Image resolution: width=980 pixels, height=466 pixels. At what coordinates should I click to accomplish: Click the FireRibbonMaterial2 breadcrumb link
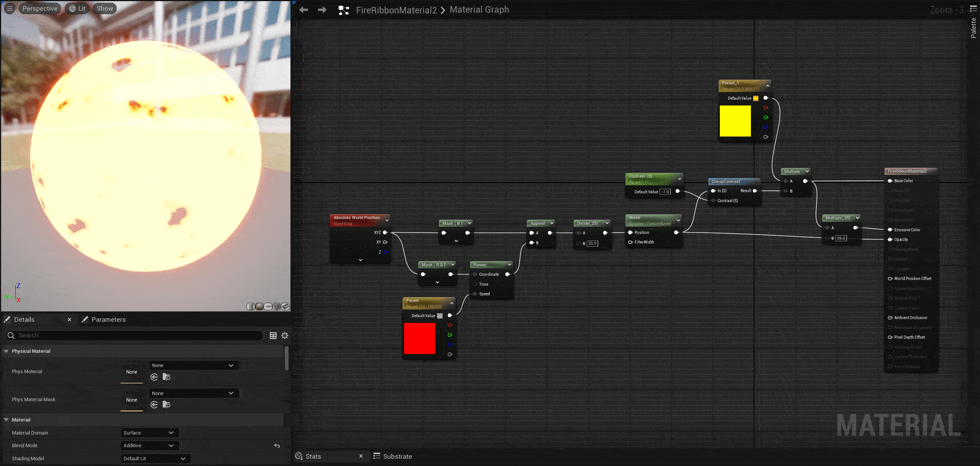pyautogui.click(x=396, y=10)
